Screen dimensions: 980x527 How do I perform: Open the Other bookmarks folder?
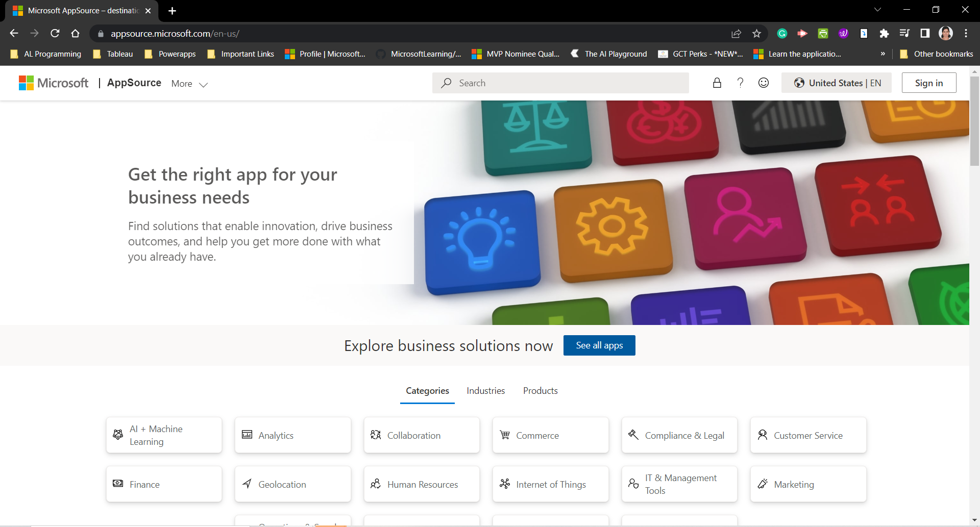[936, 54]
